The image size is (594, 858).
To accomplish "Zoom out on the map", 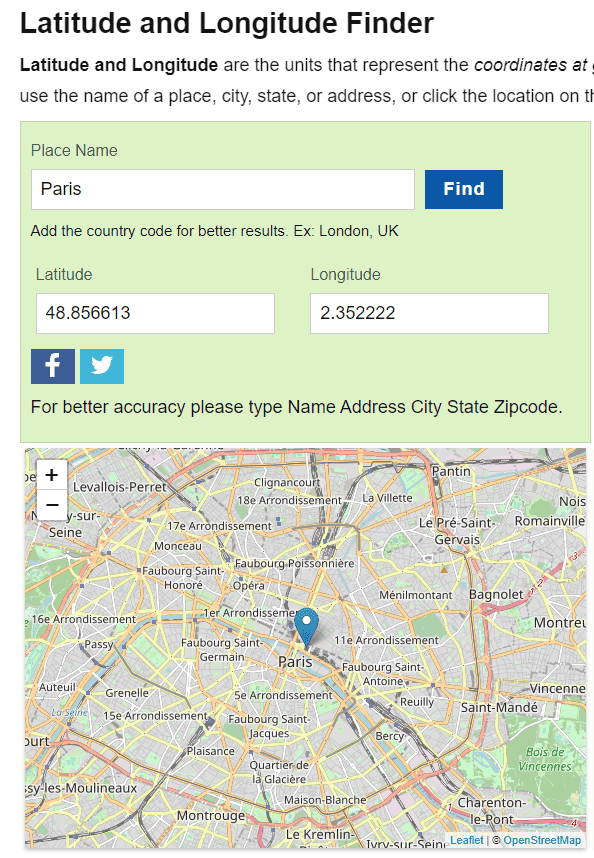I will 51,504.
